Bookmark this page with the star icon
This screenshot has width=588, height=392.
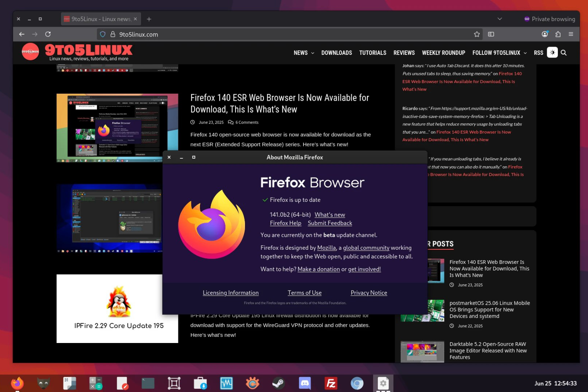tap(477, 34)
